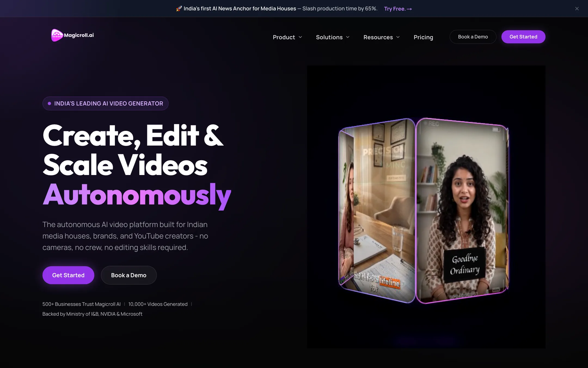
Task: Click Get Started in navigation bar
Action: click(523, 37)
